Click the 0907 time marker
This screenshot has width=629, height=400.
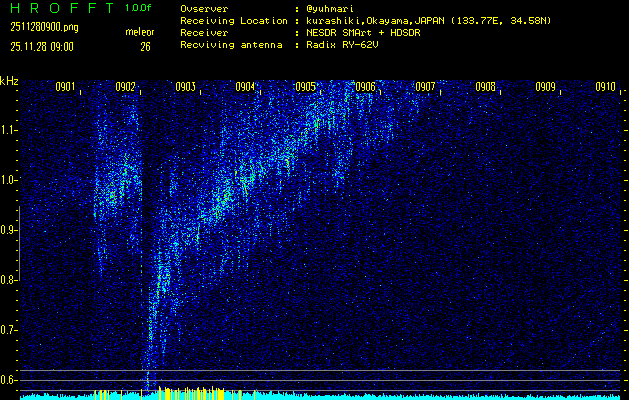425,87
